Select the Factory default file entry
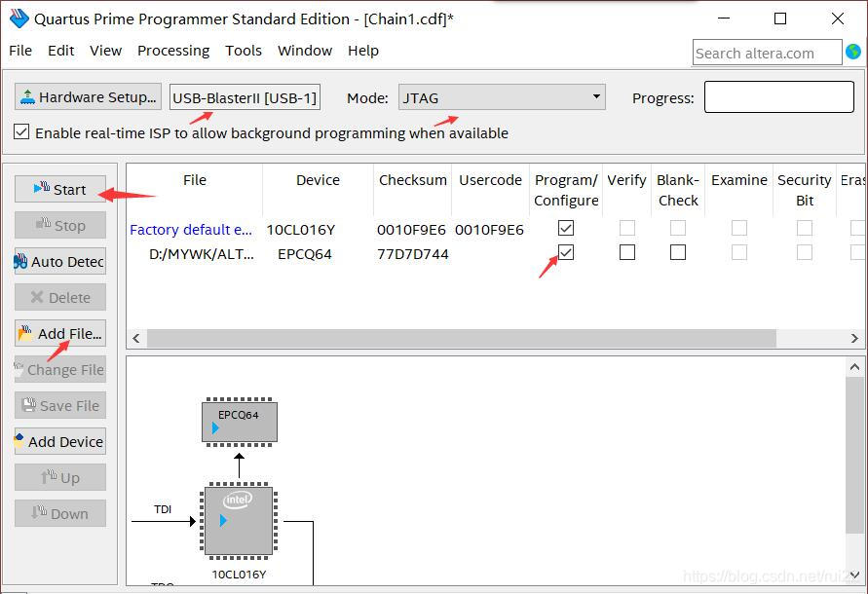868x594 pixels. [192, 229]
